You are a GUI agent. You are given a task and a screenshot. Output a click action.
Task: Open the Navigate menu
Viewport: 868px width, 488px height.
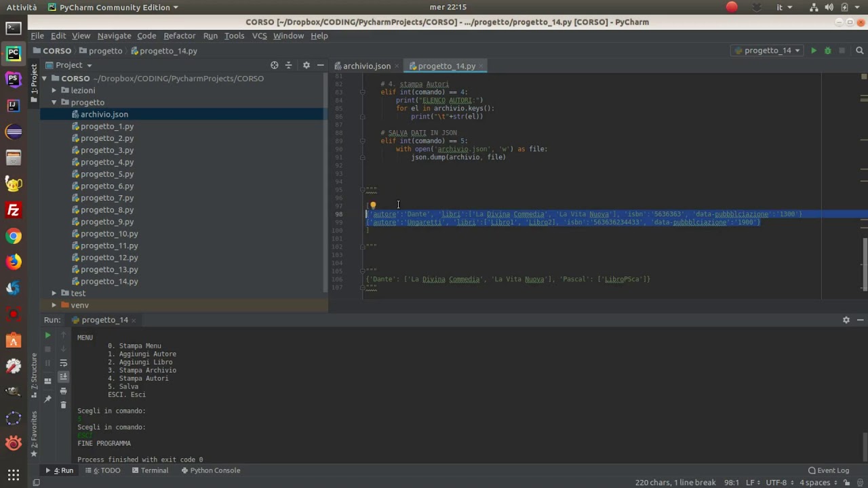tap(114, 35)
